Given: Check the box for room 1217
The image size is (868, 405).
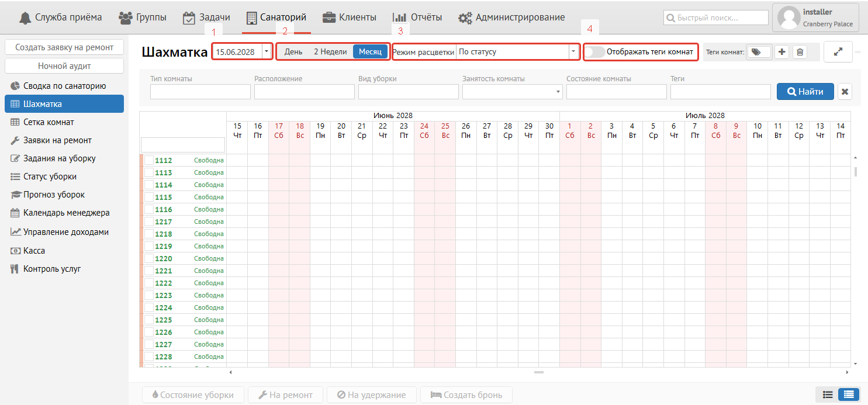Looking at the screenshot, I should (x=149, y=221).
